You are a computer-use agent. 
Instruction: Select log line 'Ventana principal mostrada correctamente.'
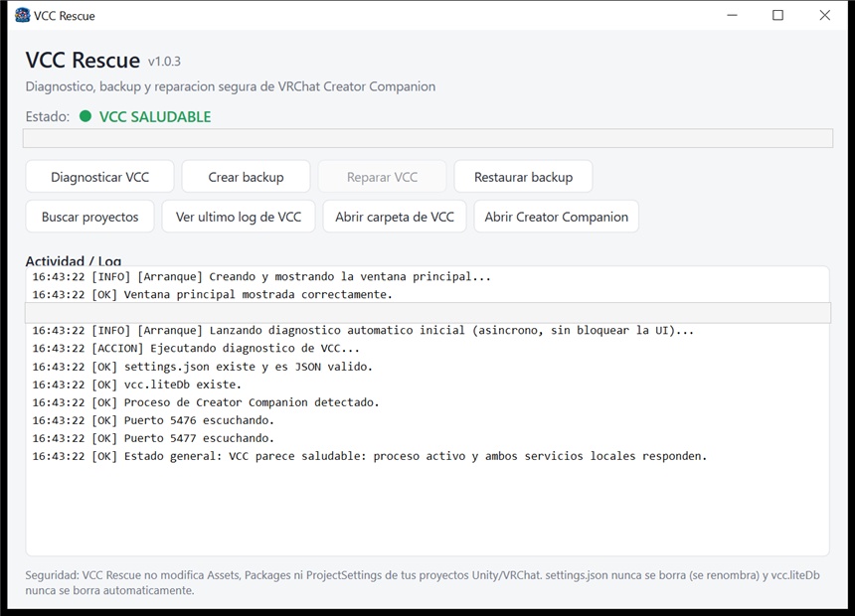[212, 294]
